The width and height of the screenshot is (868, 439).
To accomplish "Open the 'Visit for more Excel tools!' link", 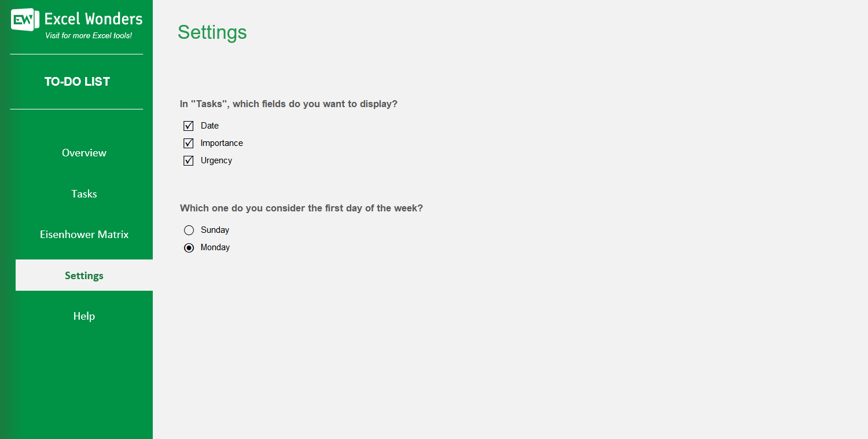I will coord(89,36).
